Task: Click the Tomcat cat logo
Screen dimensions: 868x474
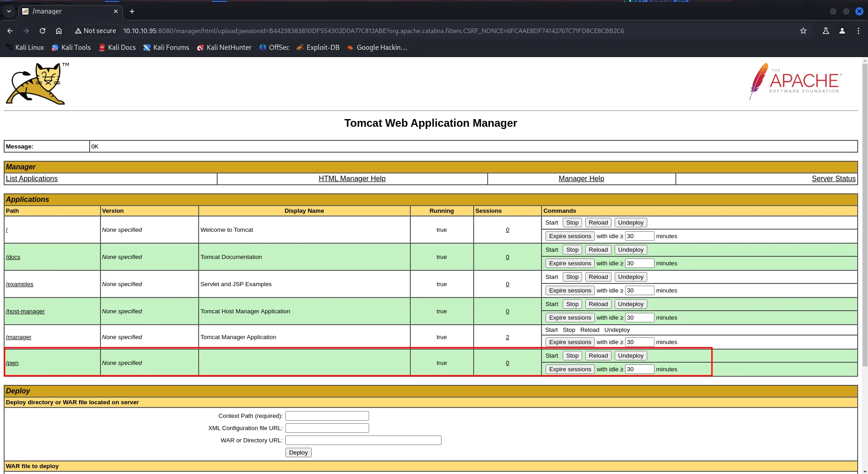Action: coord(37,84)
